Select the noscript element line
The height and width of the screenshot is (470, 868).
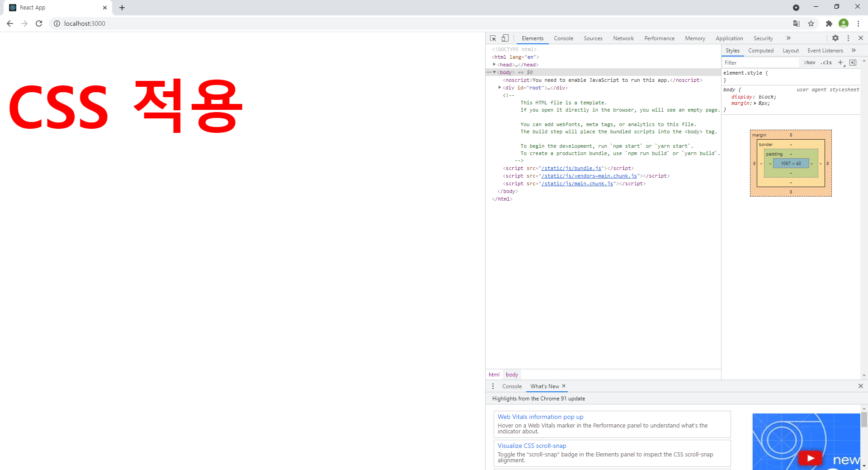[x=602, y=80]
